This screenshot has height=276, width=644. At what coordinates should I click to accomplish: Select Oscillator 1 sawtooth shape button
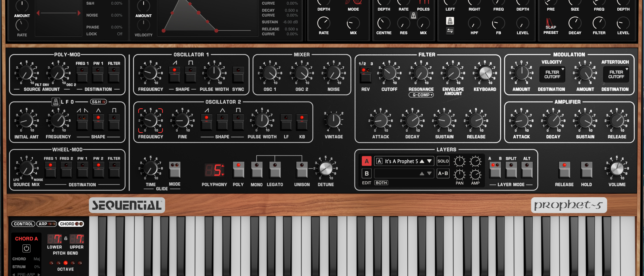(x=174, y=74)
